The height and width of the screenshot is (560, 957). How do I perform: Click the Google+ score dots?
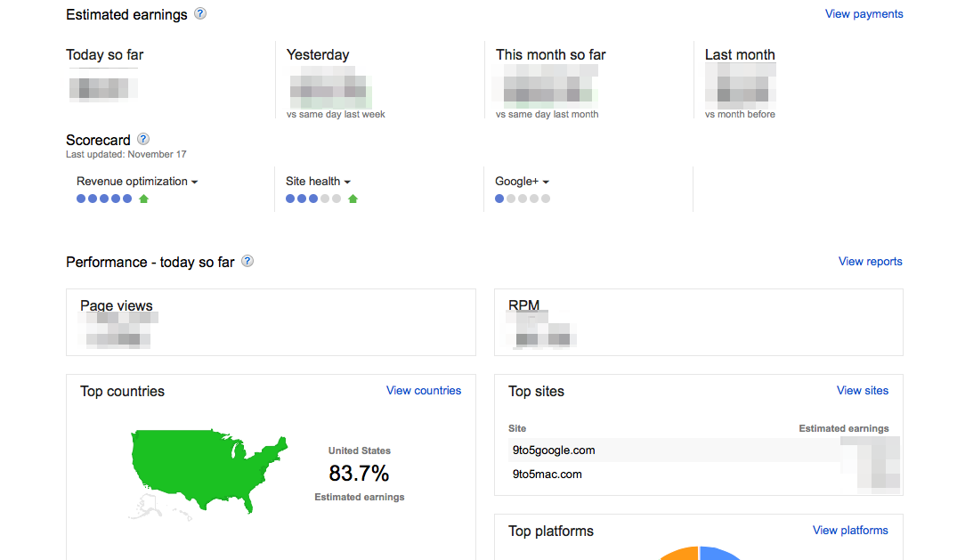point(523,199)
